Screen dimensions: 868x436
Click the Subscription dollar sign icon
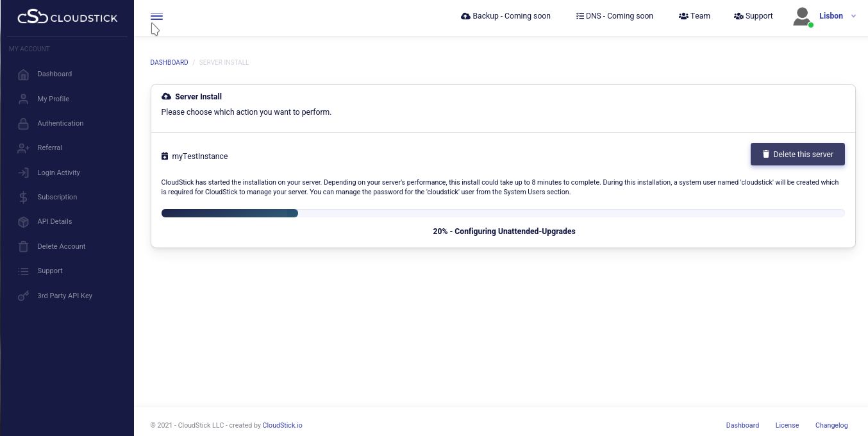[x=24, y=197]
